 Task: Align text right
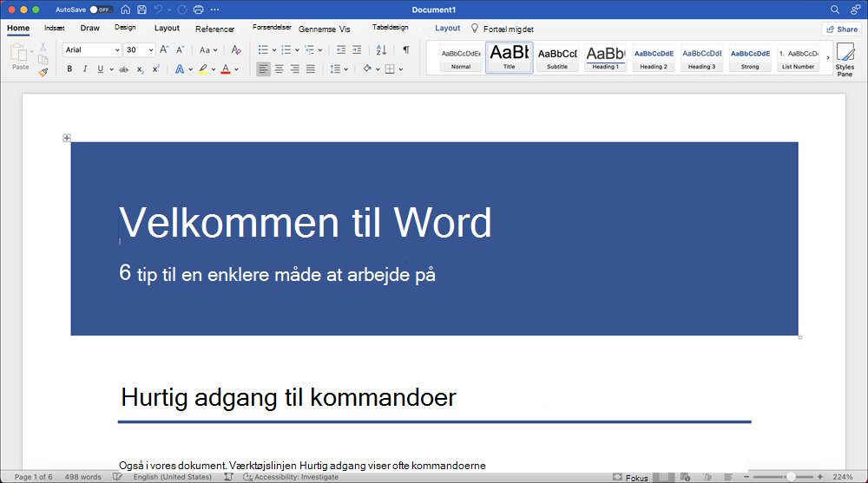point(295,69)
